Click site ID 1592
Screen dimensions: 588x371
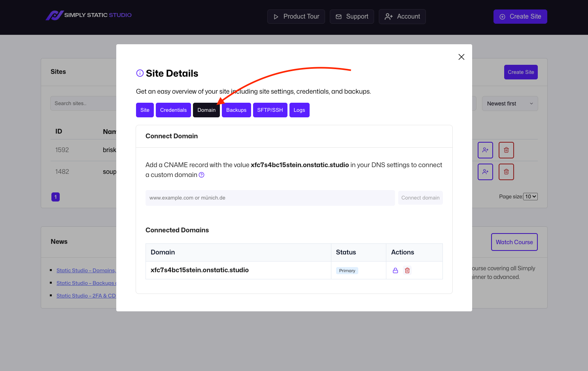point(62,150)
